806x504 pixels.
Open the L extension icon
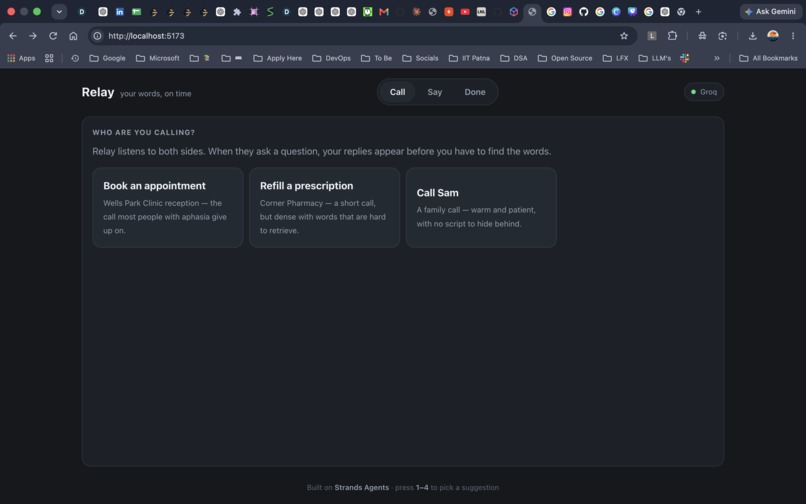(652, 36)
